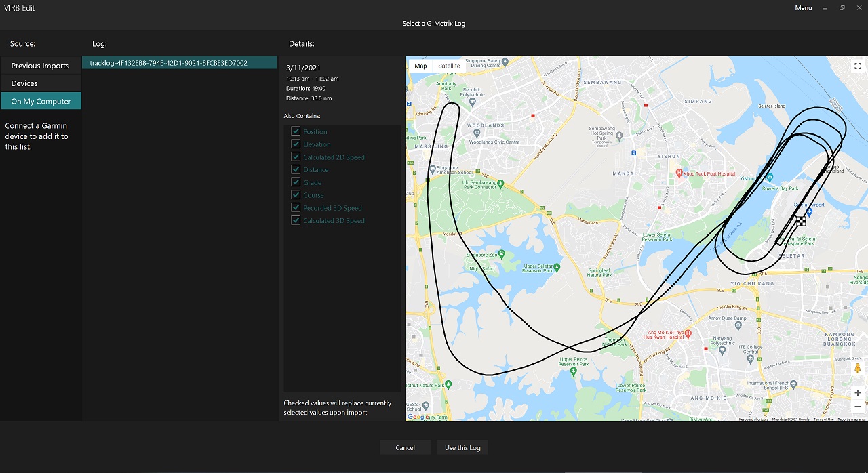Screen dimensions: 868x473
Task: Zoom in on the map
Action: click(x=857, y=392)
